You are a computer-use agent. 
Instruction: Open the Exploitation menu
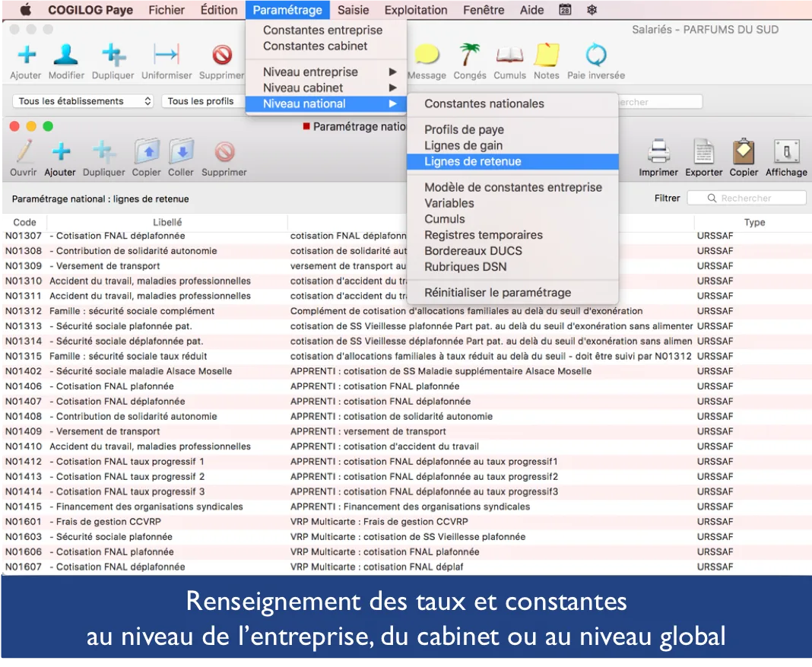tap(416, 10)
